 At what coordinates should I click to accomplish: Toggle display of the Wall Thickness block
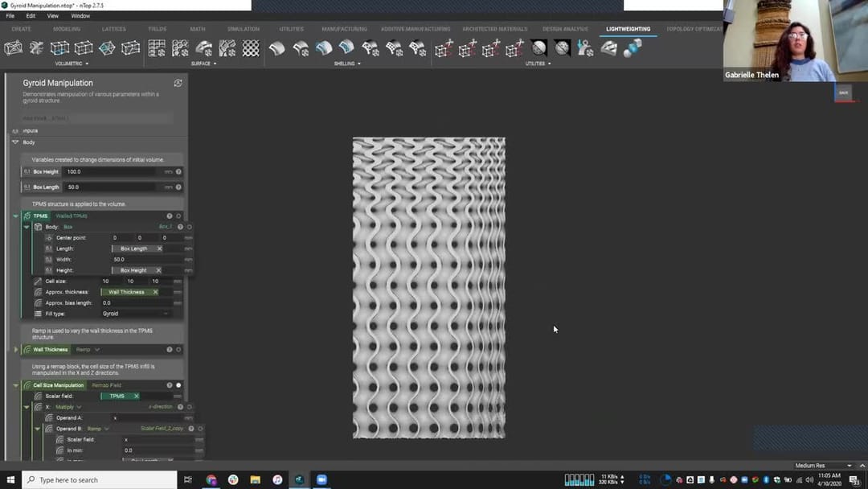[x=178, y=349]
